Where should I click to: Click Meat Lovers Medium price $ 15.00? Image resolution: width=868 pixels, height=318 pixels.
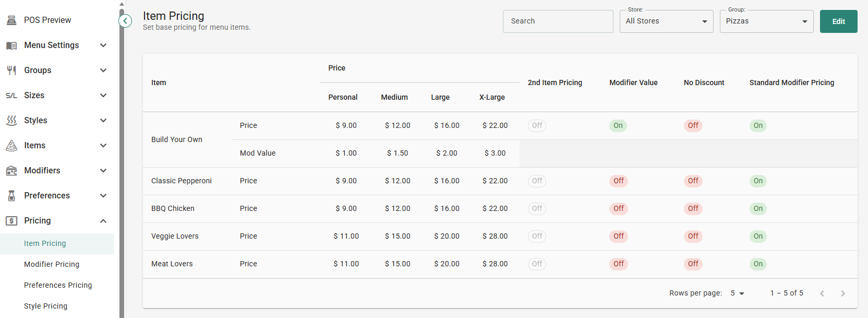[397, 264]
